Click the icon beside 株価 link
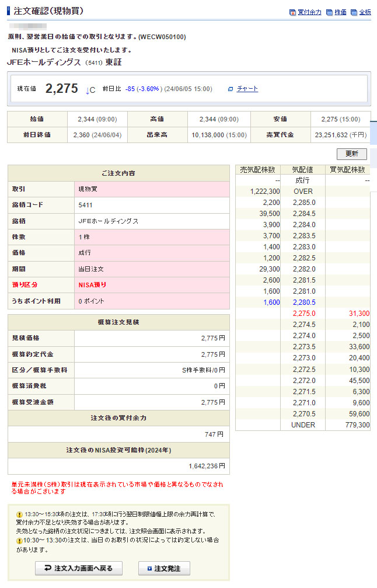 329,12
